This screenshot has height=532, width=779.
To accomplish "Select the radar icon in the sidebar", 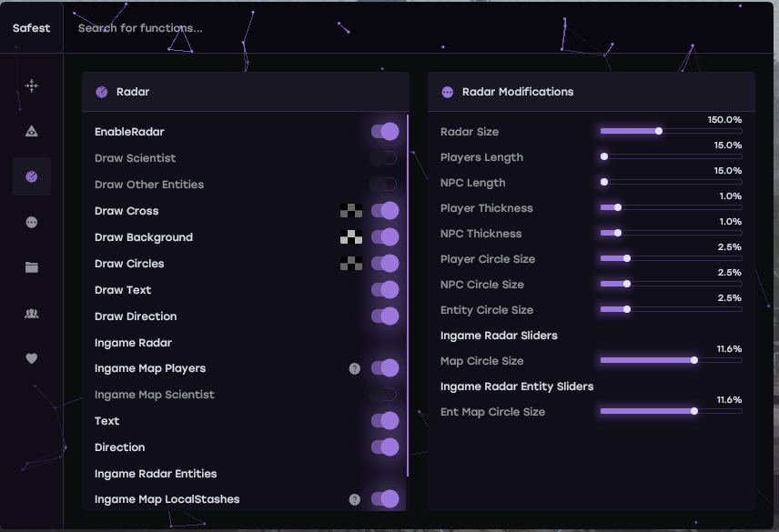I will tap(32, 176).
